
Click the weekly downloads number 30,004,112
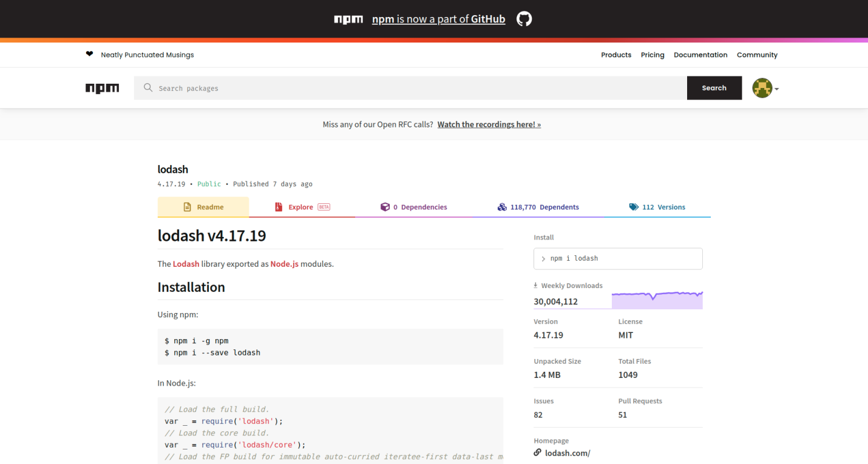pyautogui.click(x=555, y=301)
